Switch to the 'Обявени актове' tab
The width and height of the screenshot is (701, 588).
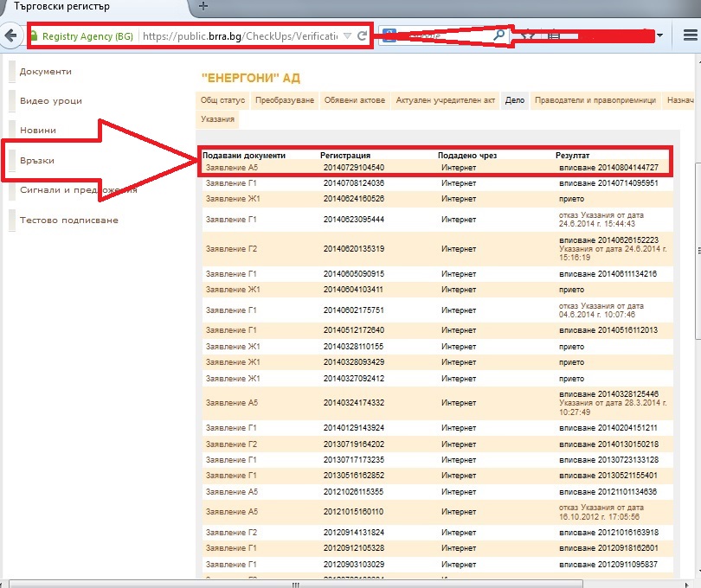point(354,100)
